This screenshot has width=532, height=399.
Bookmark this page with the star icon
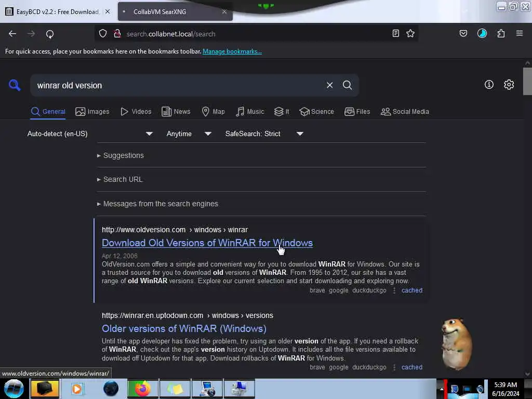click(410, 33)
